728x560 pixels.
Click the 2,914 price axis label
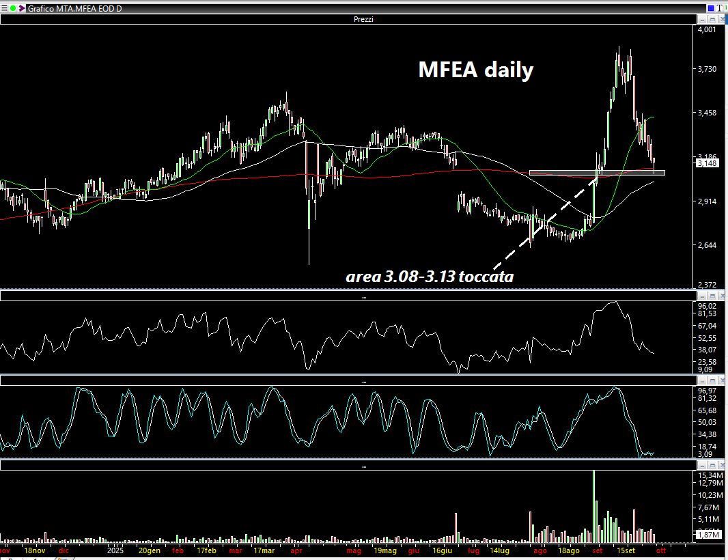coord(707,201)
